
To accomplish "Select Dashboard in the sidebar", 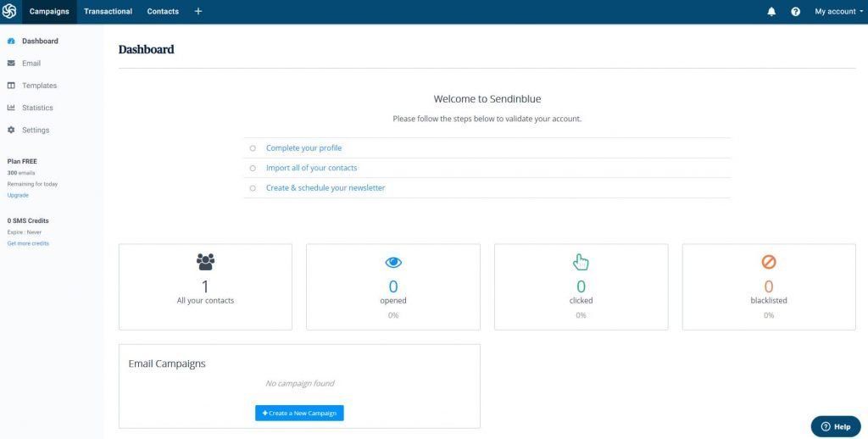I will coord(40,41).
